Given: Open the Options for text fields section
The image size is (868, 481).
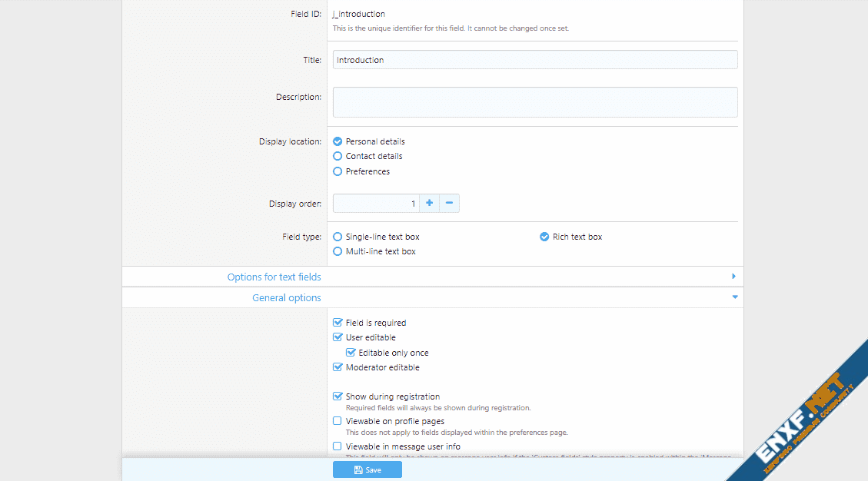Looking at the screenshot, I should pyautogui.click(x=274, y=277).
